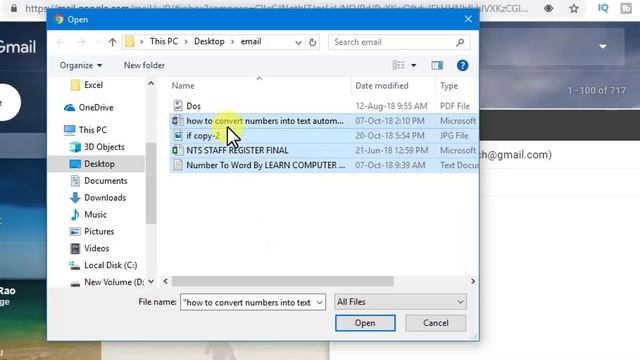
Task: Click sidebar vertical scrollbar thumb
Action: 151,183
